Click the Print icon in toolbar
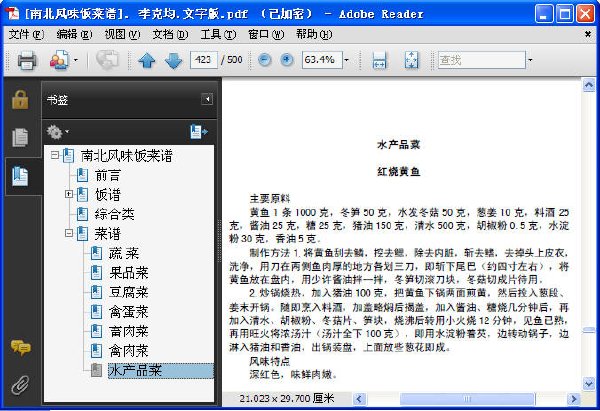Screen dimensions: 600x411 [x=27, y=60]
